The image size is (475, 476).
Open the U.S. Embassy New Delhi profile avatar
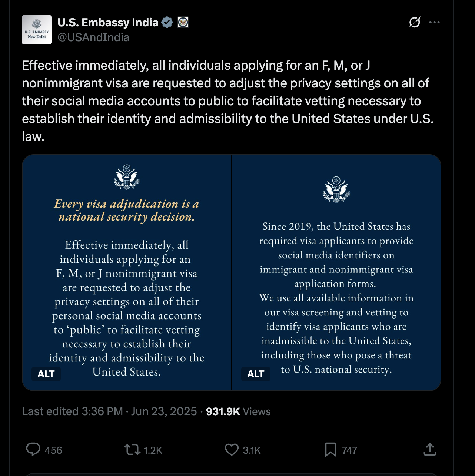click(x=37, y=30)
